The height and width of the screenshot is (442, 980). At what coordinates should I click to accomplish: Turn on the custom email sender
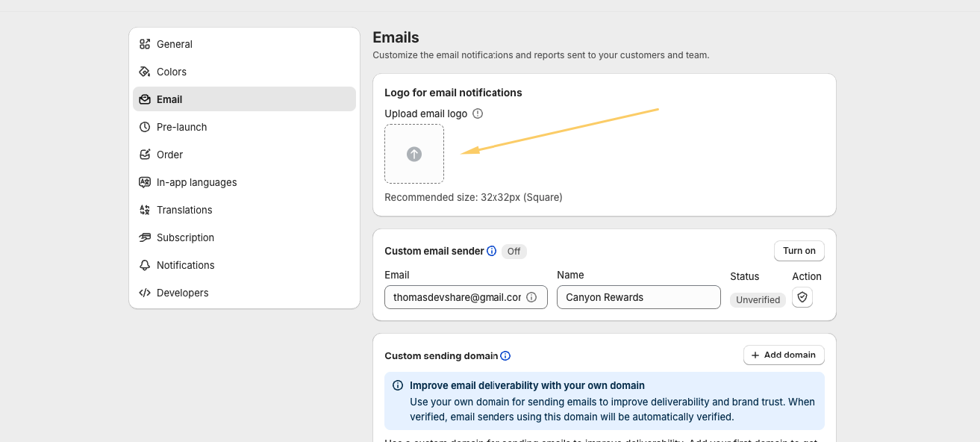click(x=799, y=251)
